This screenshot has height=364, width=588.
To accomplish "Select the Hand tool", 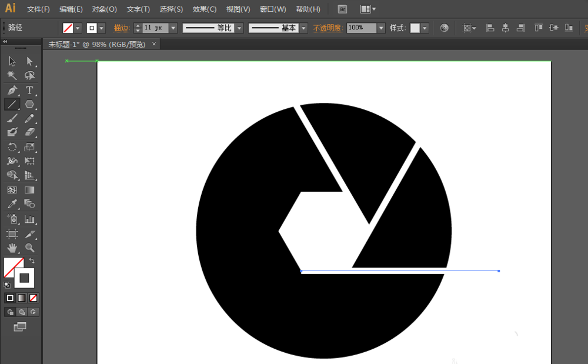I will (x=12, y=248).
